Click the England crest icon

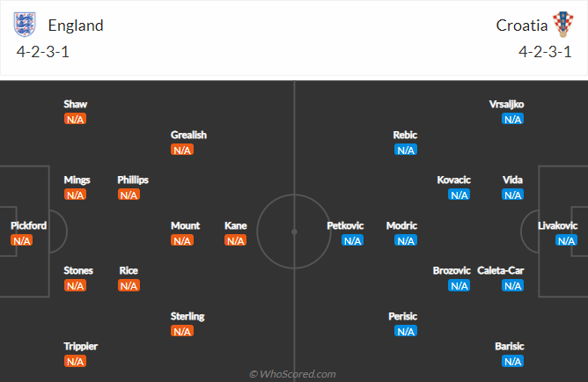[26, 24]
